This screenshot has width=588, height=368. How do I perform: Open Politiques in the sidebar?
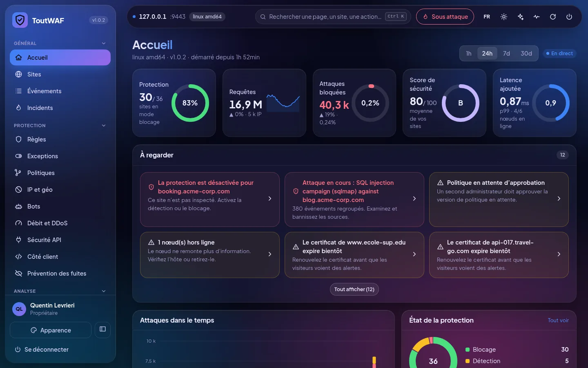[60, 173]
